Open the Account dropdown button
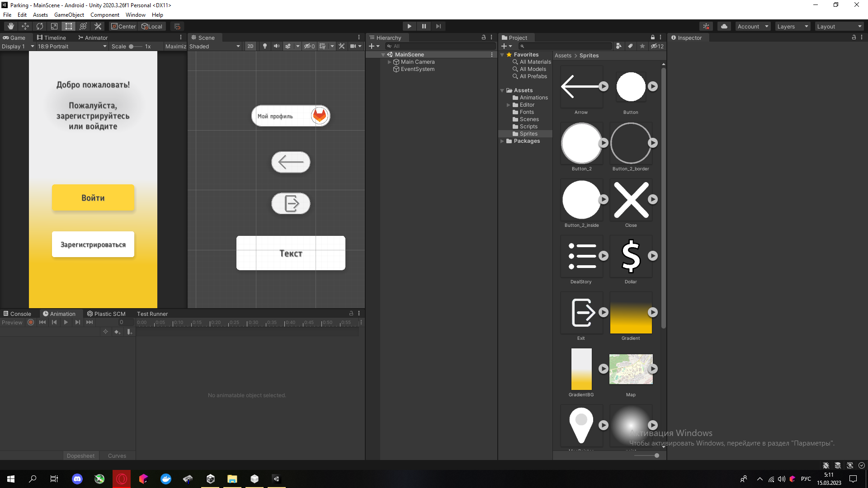This screenshot has width=868, height=488. tap(753, 26)
